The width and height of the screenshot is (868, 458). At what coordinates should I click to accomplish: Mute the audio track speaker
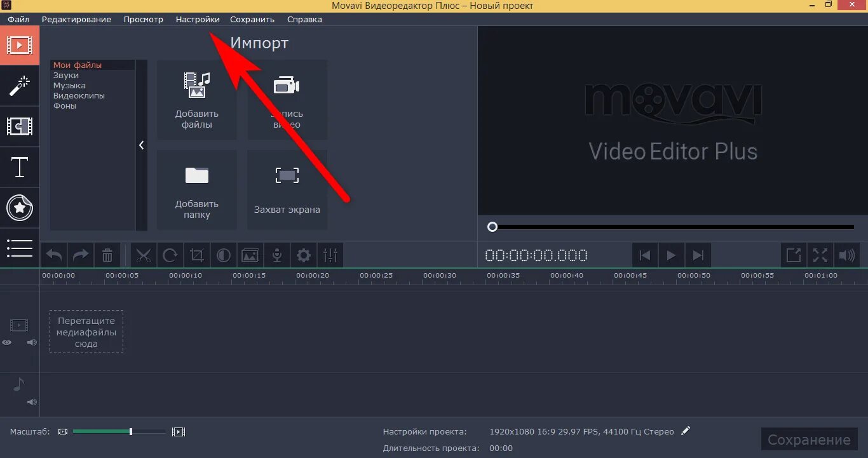pos(32,402)
